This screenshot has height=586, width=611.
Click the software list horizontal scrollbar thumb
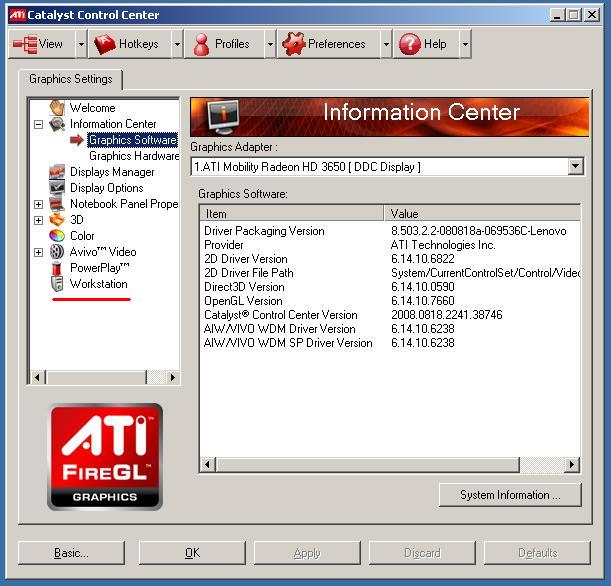click(368, 464)
